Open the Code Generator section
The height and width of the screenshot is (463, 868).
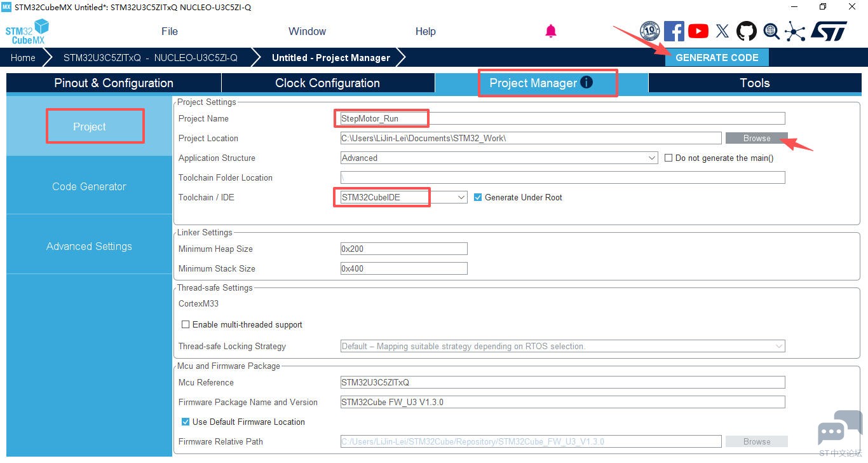[90, 186]
